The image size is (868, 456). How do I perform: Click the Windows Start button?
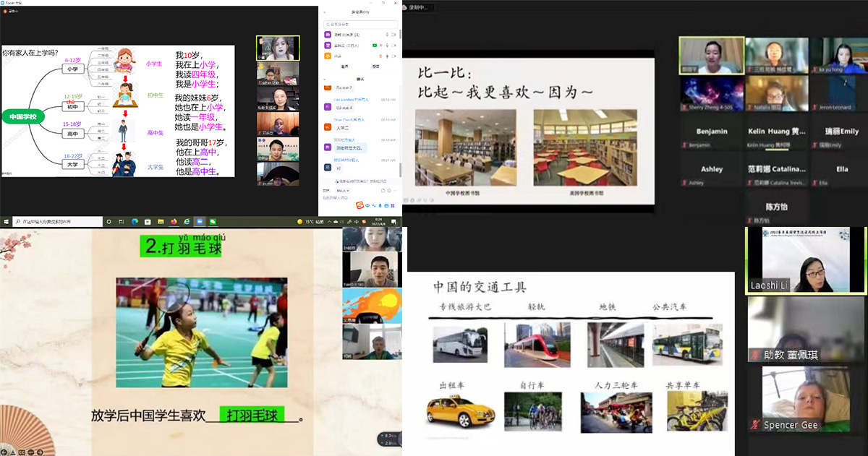(x=6, y=221)
